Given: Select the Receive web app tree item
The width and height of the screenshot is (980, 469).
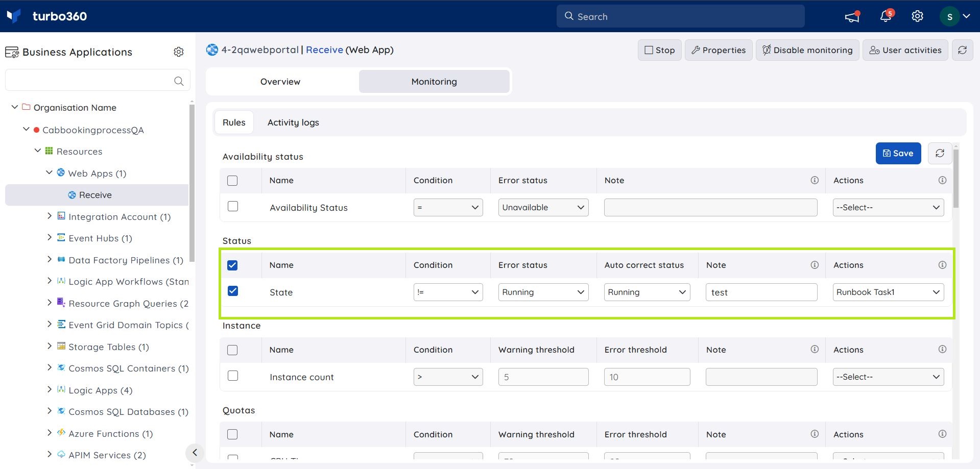Looking at the screenshot, I should pyautogui.click(x=97, y=195).
